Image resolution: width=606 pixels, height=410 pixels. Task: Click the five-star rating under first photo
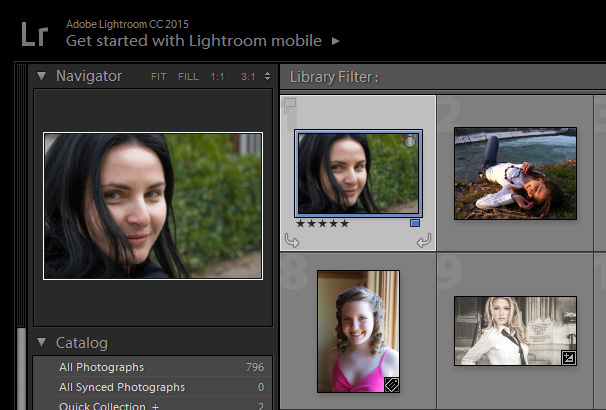(322, 224)
